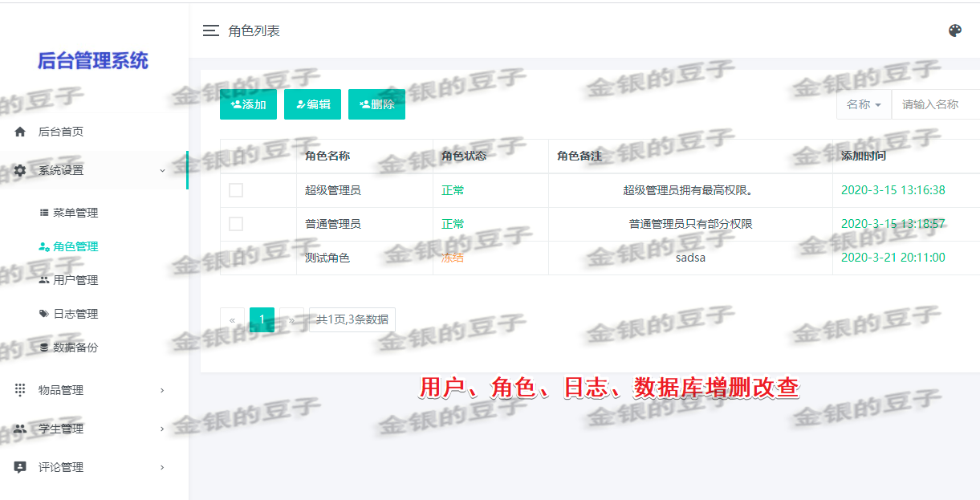Click the 超级管理员拥有最高权限。 remark
The image size is (980, 500).
tap(691, 190)
